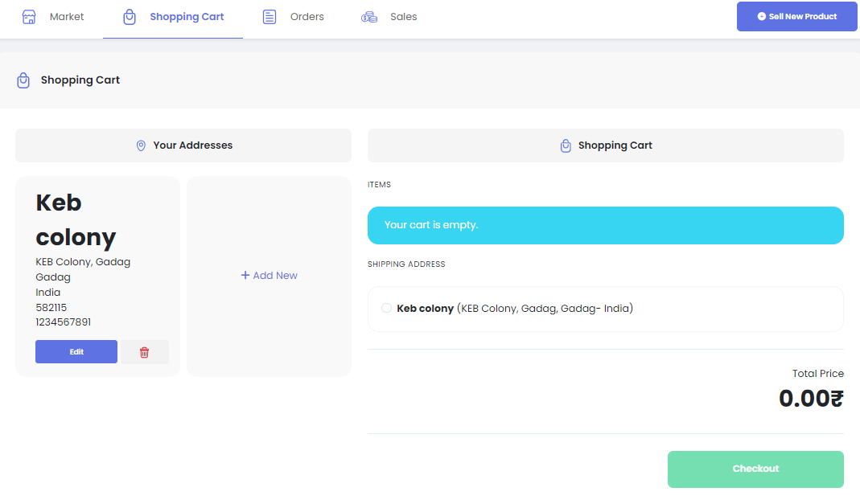
Task: Go to the Sales tab
Action: 403,17
